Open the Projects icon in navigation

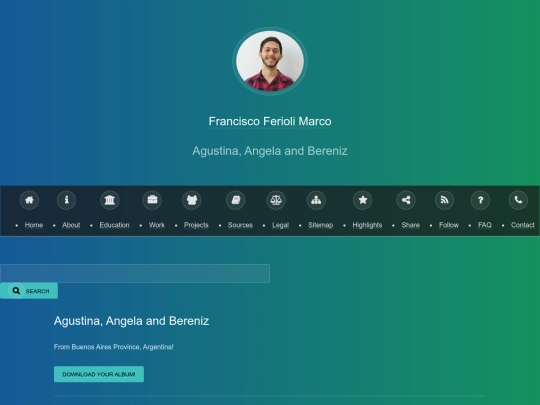pos(192,200)
